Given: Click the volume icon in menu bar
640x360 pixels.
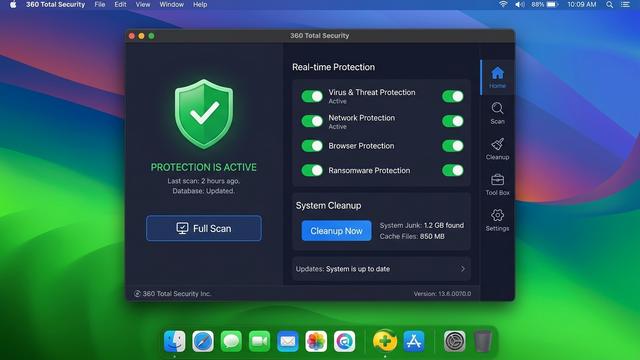Looking at the screenshot, I should (520, 4).
